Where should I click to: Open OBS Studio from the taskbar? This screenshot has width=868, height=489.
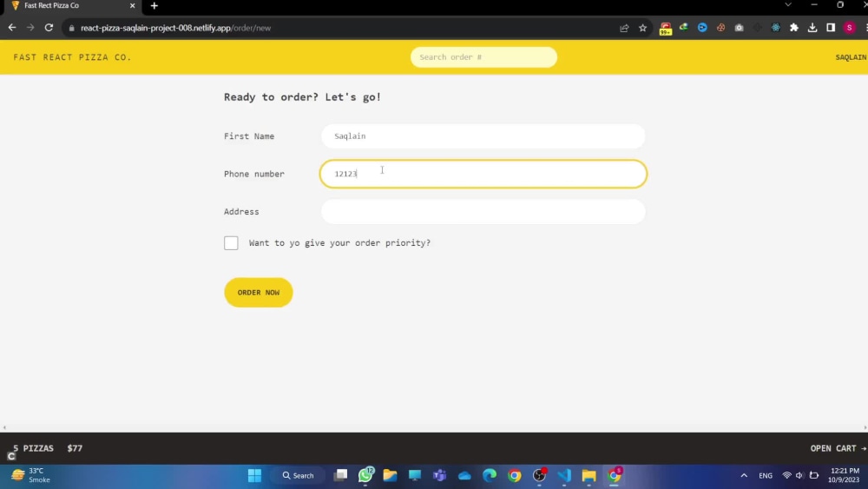click(539, 475)
